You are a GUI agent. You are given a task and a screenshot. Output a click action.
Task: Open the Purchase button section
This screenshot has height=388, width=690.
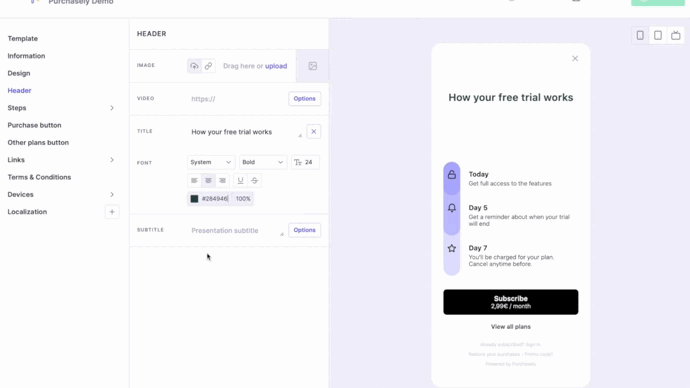(34, 125)
